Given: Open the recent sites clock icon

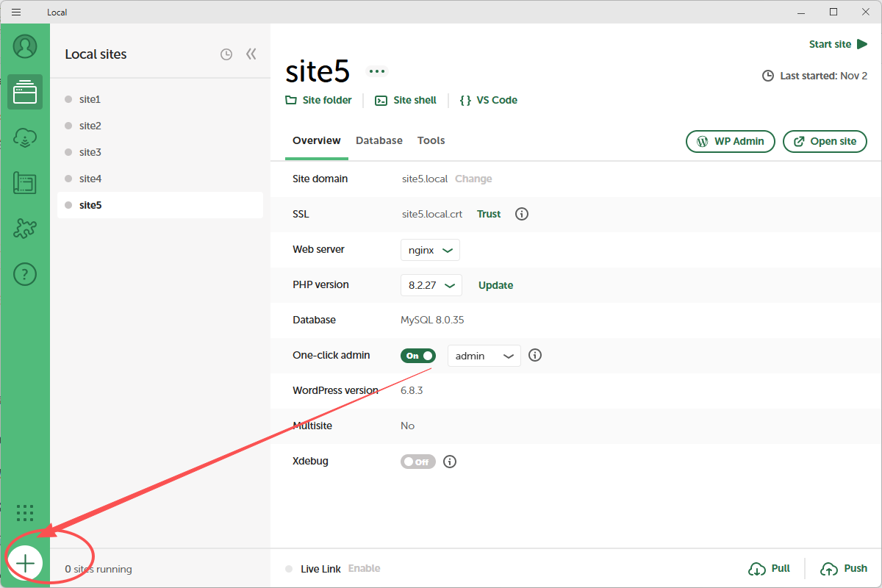Looking at the screenshot, I should (x=226, y=54).
